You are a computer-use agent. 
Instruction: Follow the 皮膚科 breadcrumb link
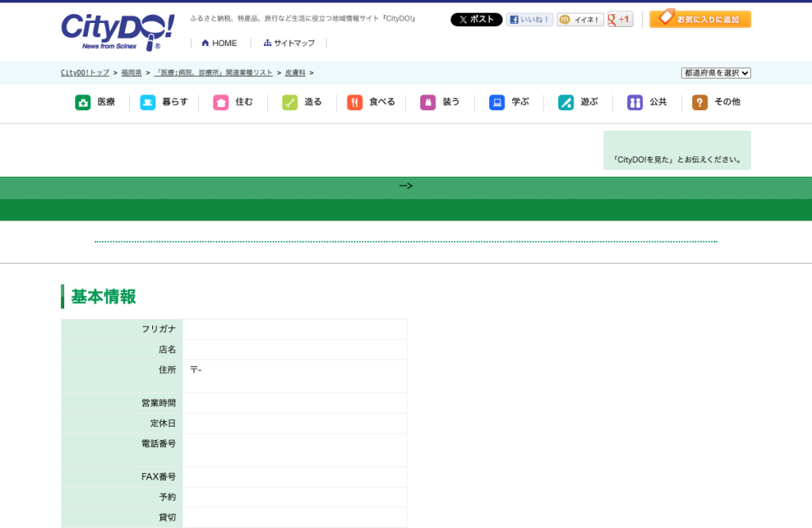[x=295, y=73]
